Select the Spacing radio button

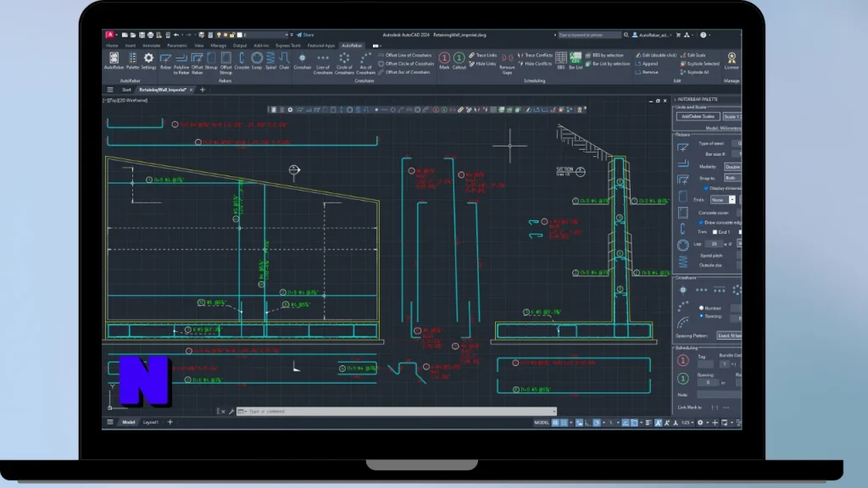(x=701, y=316)
